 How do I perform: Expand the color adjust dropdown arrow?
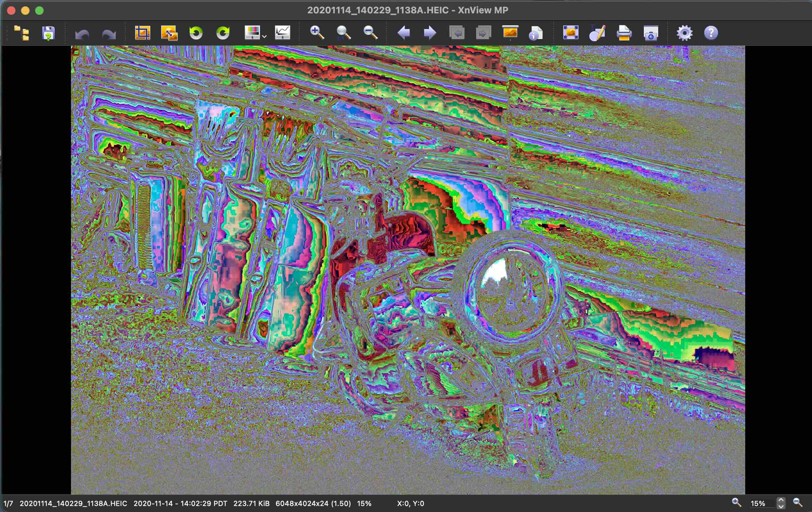(264, 36)
